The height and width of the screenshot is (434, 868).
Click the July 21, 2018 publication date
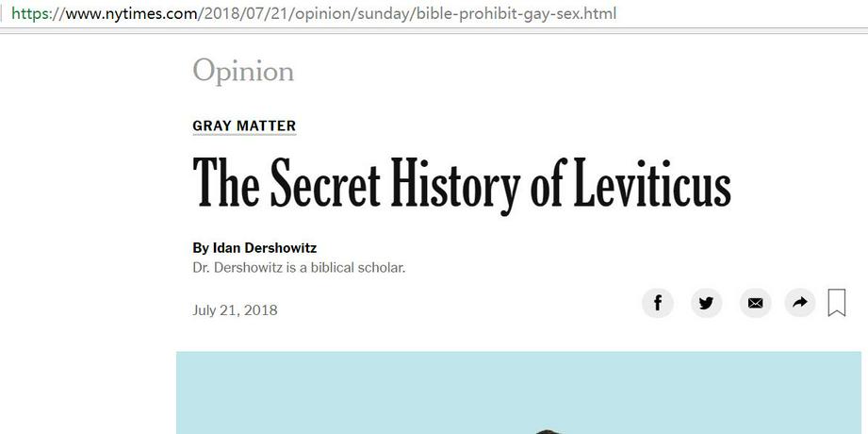[235, 310]
